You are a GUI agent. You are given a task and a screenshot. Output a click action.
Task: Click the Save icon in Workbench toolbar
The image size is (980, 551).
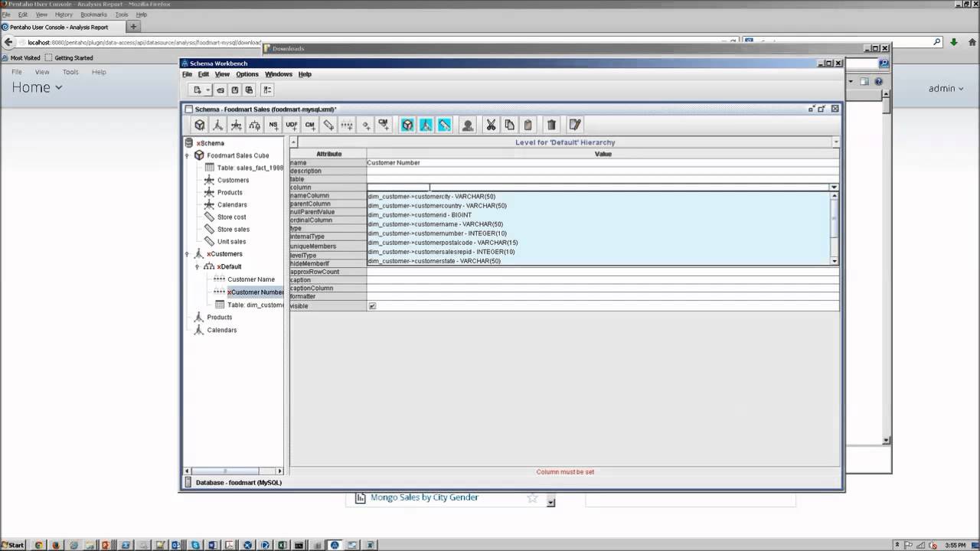[x=235, y=90]
